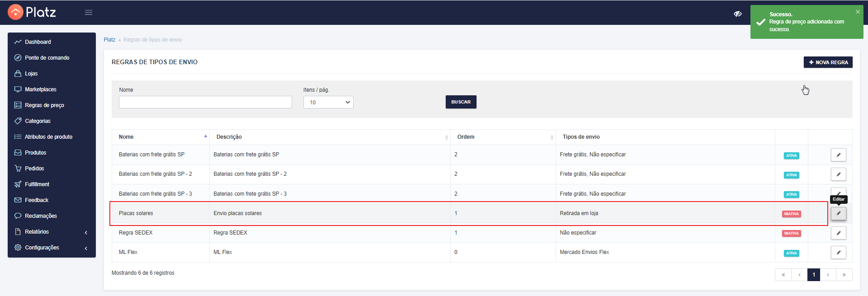Expand the Relatórios submenu chevron

(x=86, y=232)
